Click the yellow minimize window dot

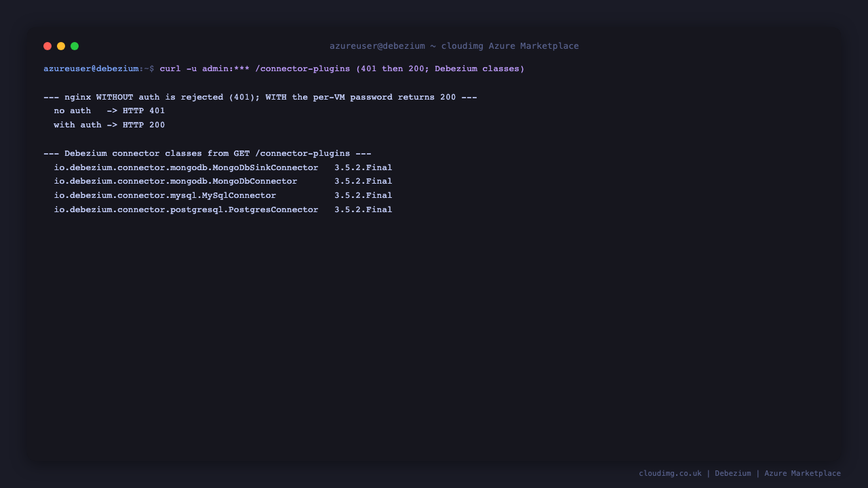coord(61,46)
